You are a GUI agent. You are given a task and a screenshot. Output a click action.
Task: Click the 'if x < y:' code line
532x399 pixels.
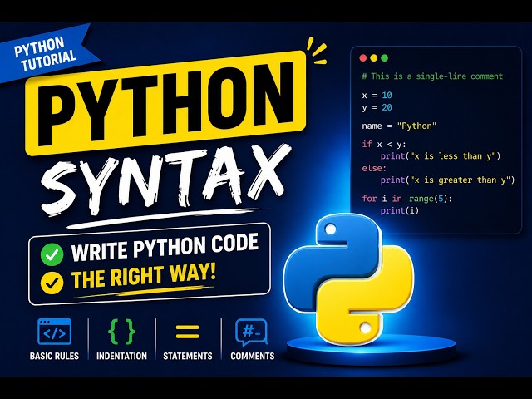coord(384,144)
